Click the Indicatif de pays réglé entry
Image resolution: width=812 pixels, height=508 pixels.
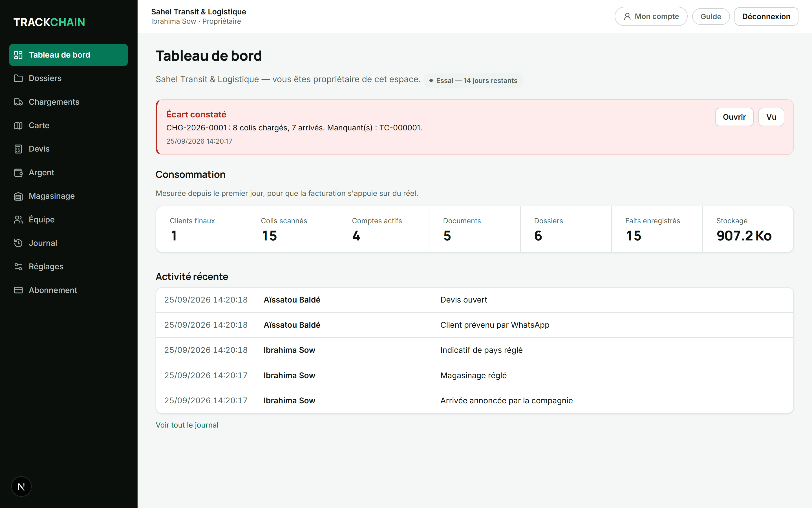pyautogui.click(x=475, y=350)
